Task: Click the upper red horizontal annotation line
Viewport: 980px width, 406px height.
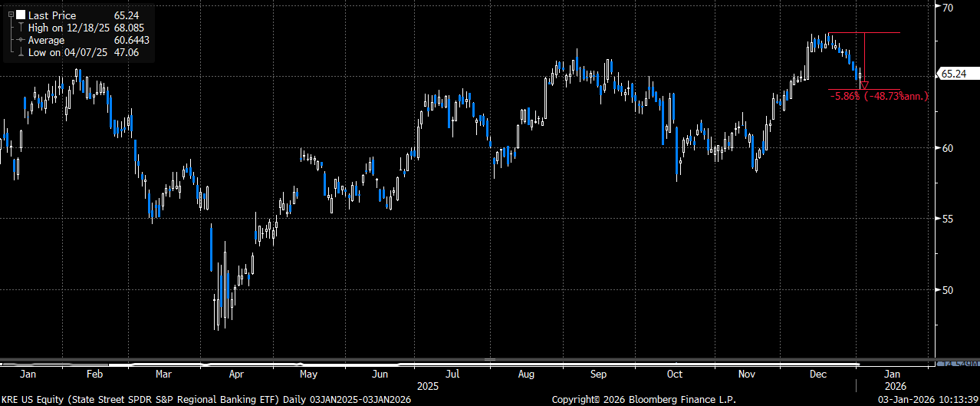Action: (863, 33)
